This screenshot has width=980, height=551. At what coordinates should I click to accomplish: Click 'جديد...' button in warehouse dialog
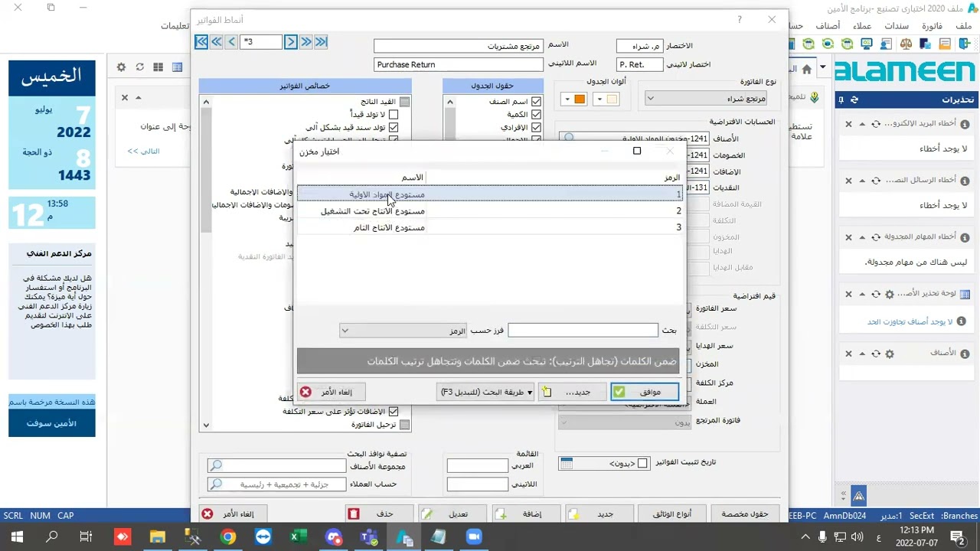(572, 392)
